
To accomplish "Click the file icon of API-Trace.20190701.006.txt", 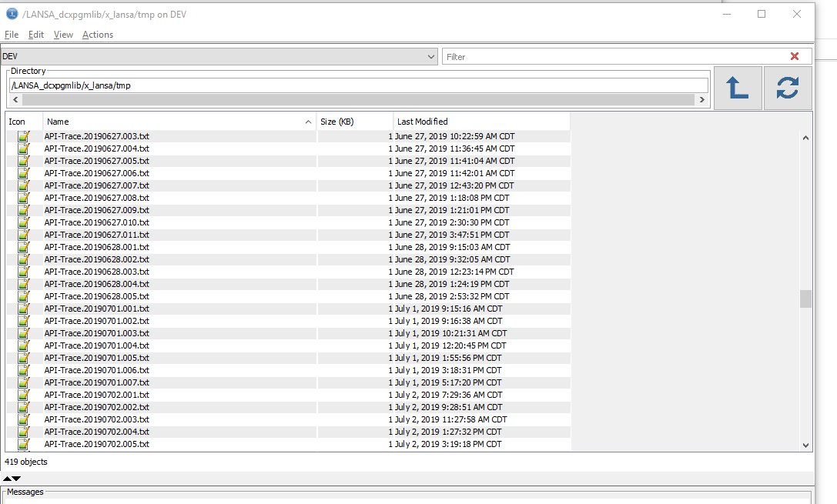I will click(x=24, y=369).
